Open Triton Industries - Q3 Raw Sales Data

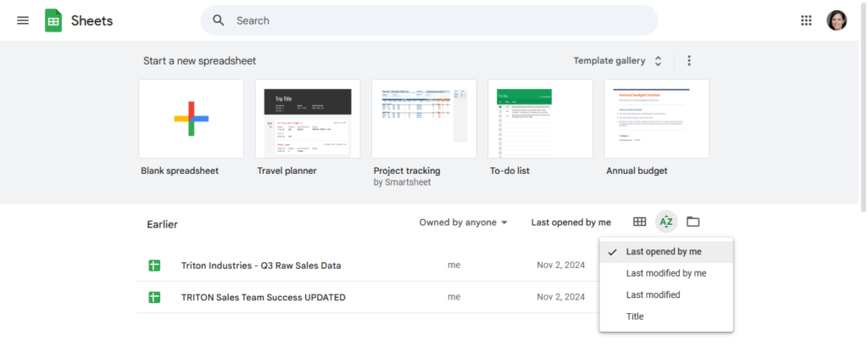click(x=261, y=266)
